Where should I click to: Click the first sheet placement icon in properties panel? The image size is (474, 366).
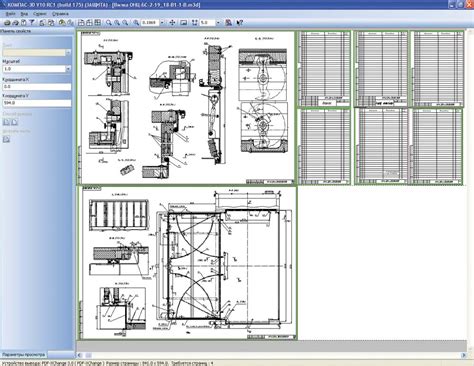(x=6, y=122)
